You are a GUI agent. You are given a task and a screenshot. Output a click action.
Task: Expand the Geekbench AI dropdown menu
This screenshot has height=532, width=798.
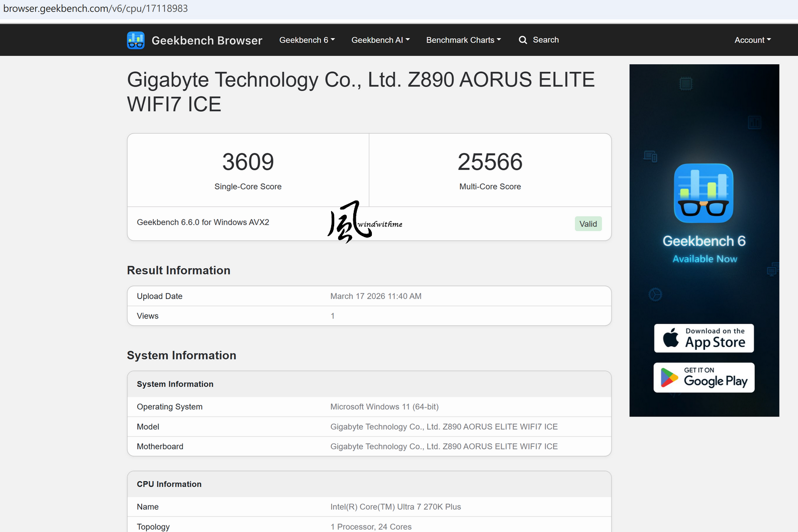click(x=380, y=40)
